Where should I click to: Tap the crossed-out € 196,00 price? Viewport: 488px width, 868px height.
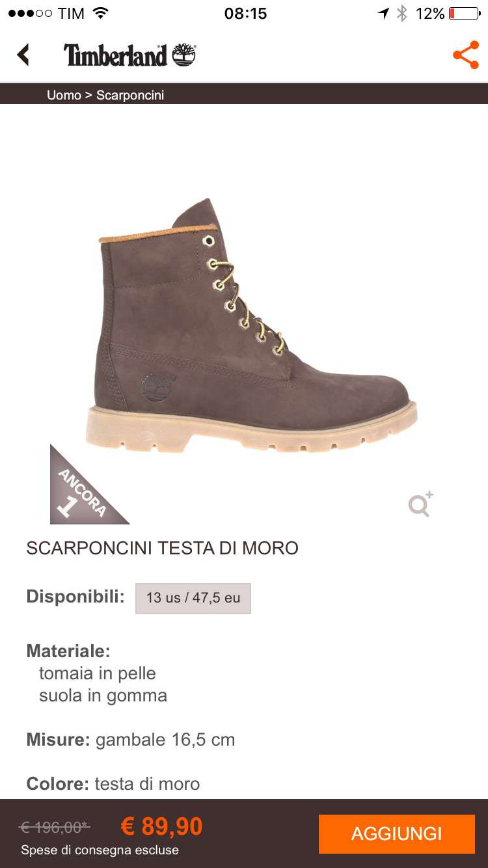55,827
